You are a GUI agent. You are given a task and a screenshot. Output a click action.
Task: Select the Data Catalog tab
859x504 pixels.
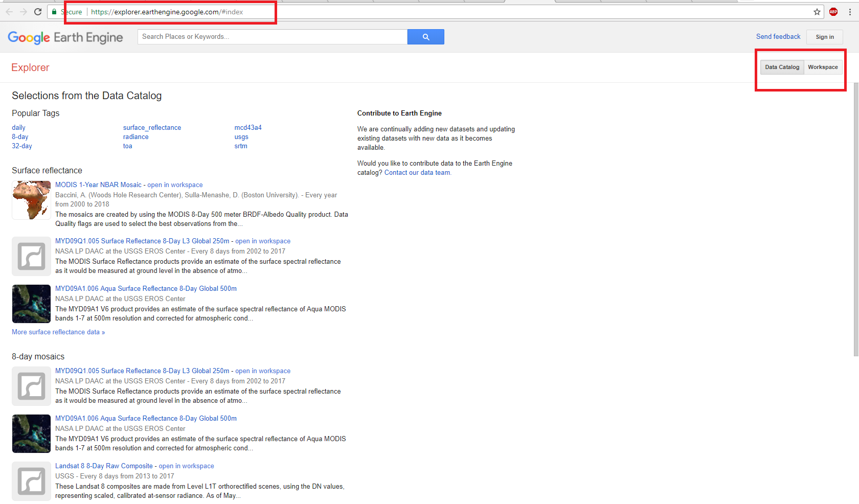pyautogui.click(x=782, y=67)
